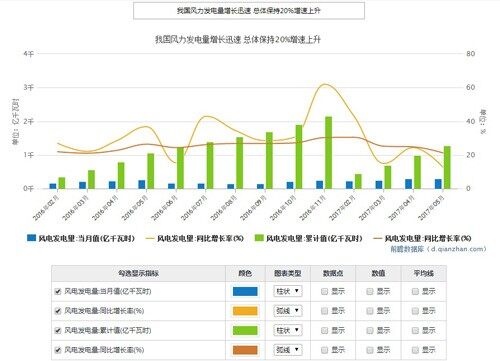The height and width of the screenshot is (361, 500).
Task: Enable 数值 显示 in the orange series row
Action: [x=370, y=311]
